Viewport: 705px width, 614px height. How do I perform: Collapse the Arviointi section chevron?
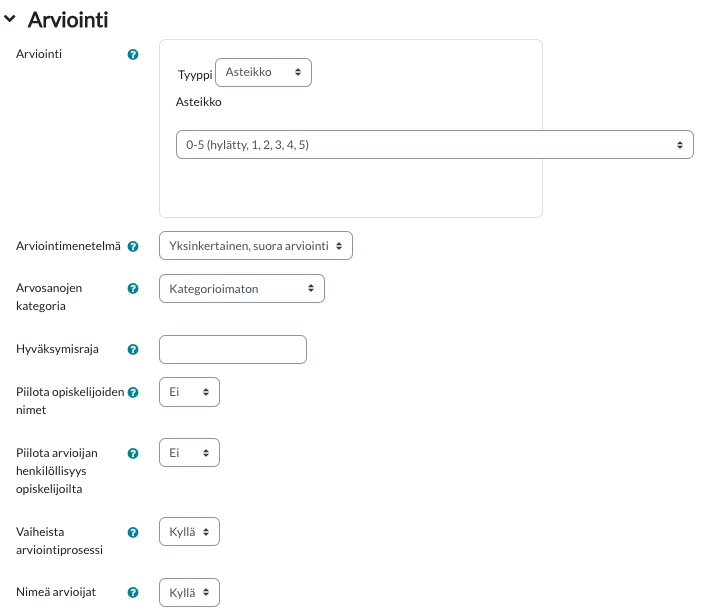[x=9, y=19]
